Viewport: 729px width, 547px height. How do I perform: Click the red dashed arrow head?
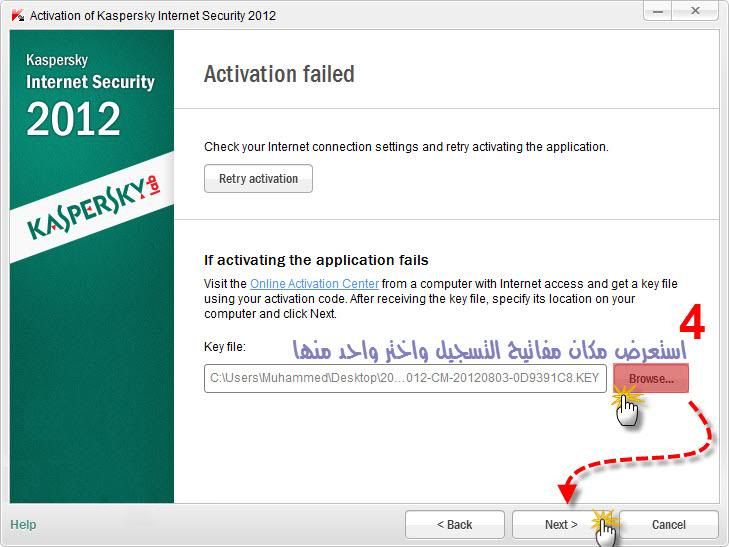[568, 492]
